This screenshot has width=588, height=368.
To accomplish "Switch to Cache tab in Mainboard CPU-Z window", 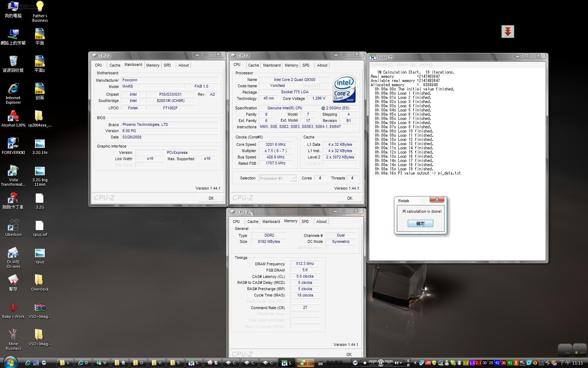I will click(115, 65).
